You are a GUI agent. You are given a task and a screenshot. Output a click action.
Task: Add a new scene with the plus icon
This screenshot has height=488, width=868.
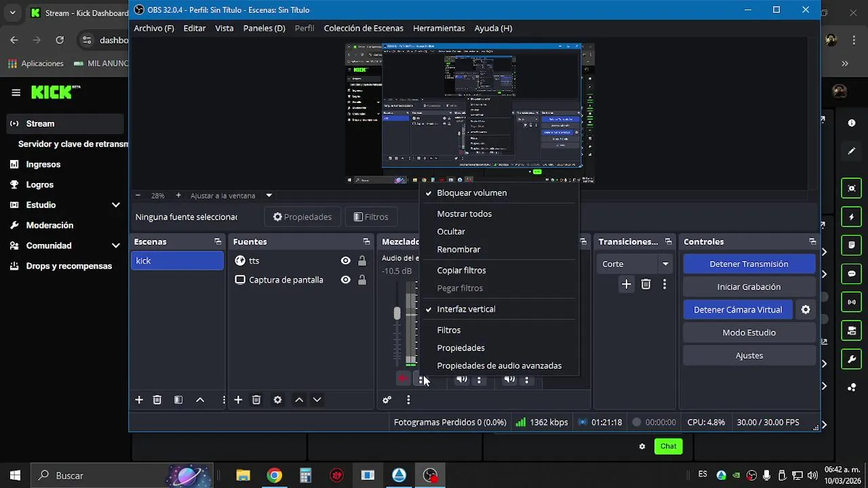pyautogui.click(x=139, y=400)
